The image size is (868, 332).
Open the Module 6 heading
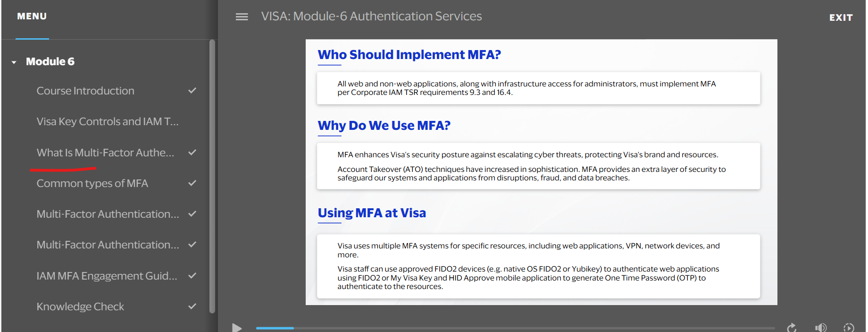(x=50, y=61)
